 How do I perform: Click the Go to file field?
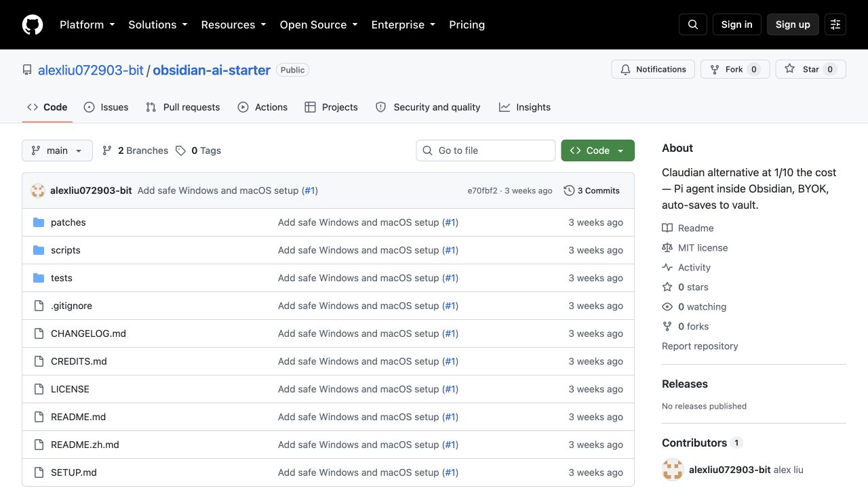pyautogui.click(x=486, y=150)
